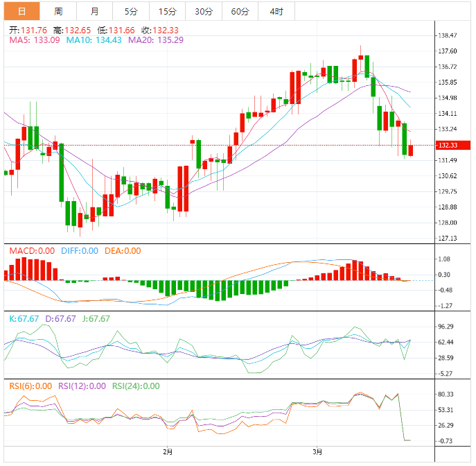Image resolution: width=476 pixels, height=466 pixels.
Task: Click the 高:132.65 high price value
Action: [72, 31]
